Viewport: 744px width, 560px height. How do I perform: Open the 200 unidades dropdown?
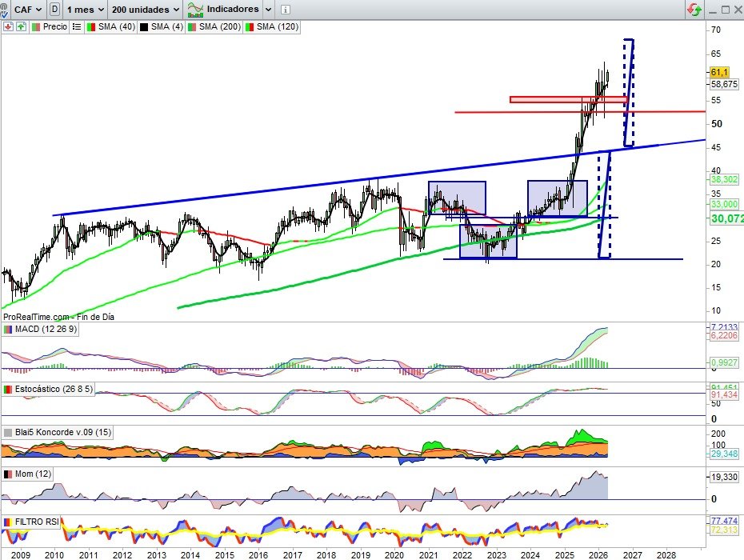[x=145, y=9]
